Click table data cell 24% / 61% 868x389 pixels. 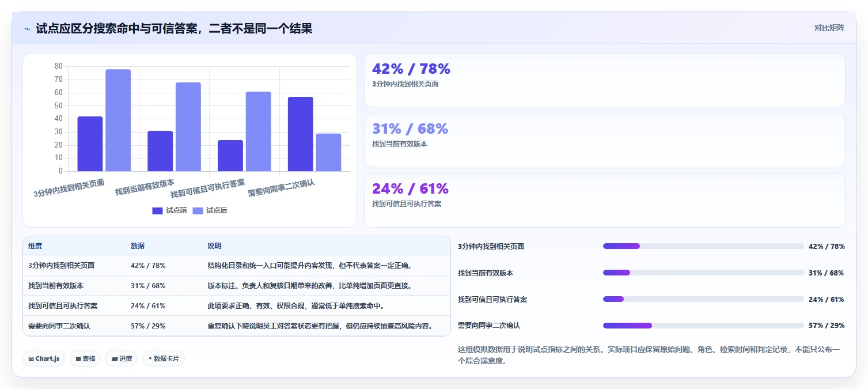pos(148,306)
